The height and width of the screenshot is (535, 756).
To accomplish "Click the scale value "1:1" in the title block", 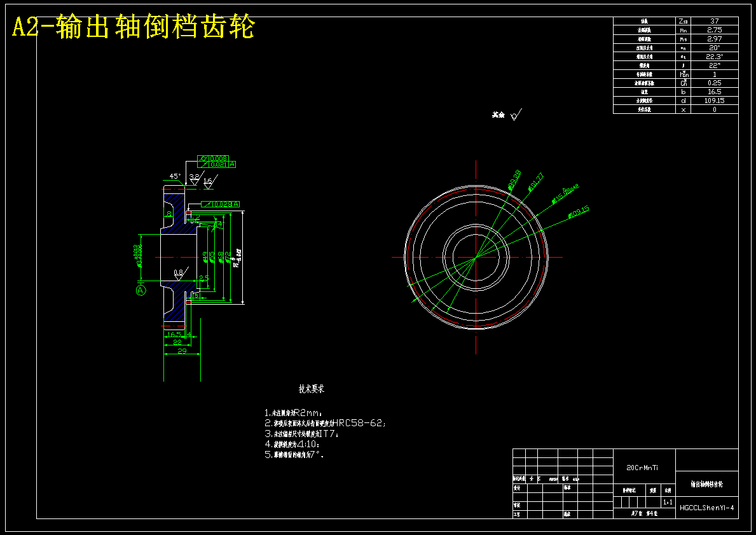I will (668, 502).
